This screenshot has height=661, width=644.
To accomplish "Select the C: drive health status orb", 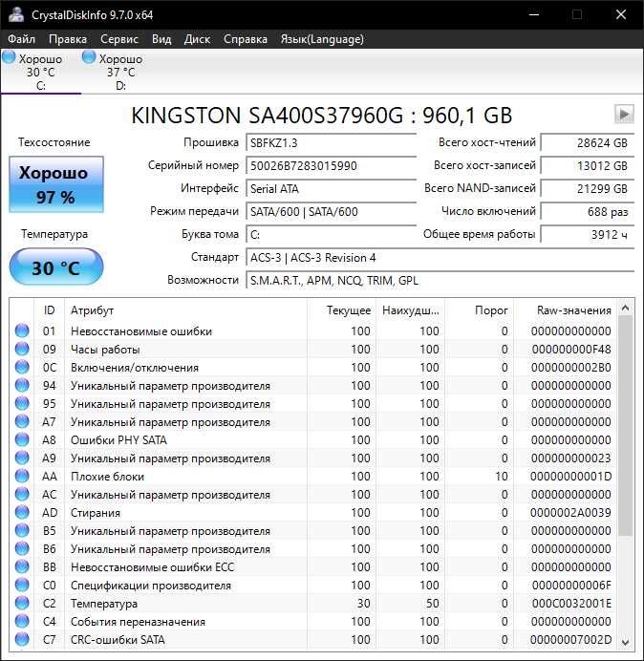I will [9, 57].
